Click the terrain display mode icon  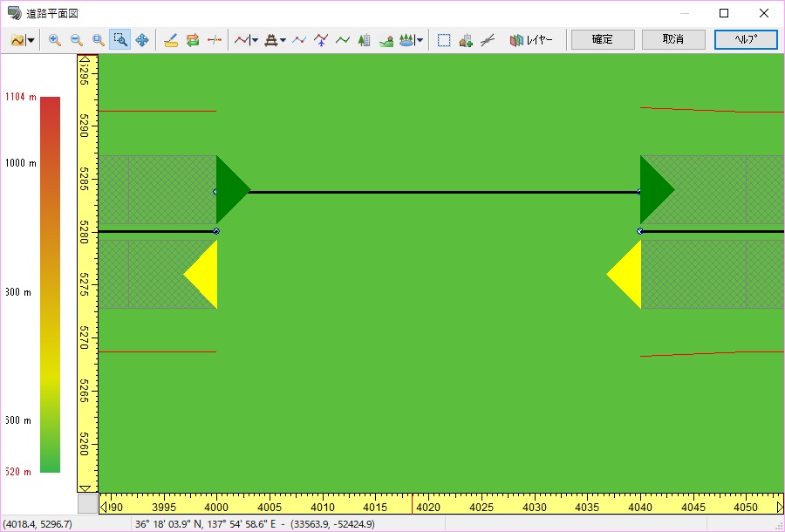point(17,40)
